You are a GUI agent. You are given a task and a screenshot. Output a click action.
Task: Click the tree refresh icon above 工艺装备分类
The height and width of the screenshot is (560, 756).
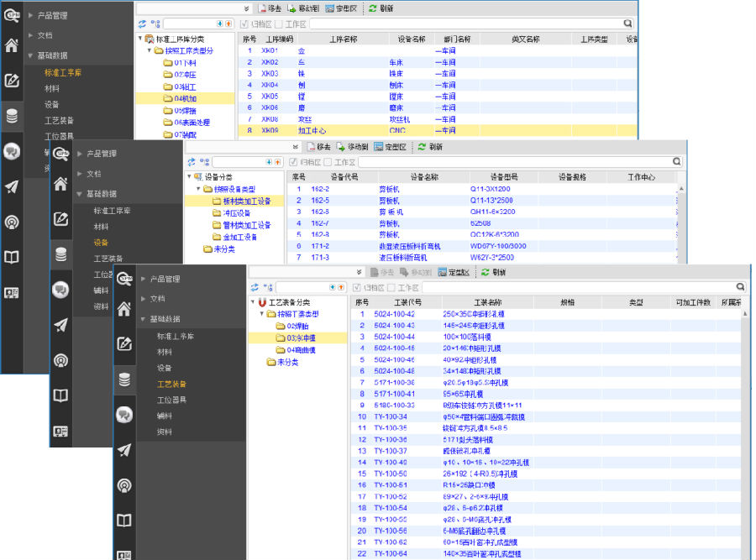tap(255, 287)
